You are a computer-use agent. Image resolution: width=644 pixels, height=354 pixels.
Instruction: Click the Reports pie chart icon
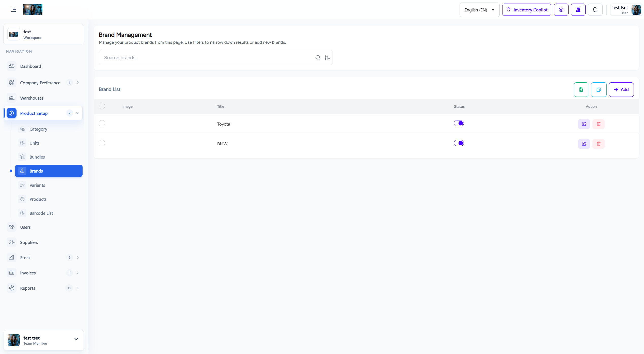(12, 288)
